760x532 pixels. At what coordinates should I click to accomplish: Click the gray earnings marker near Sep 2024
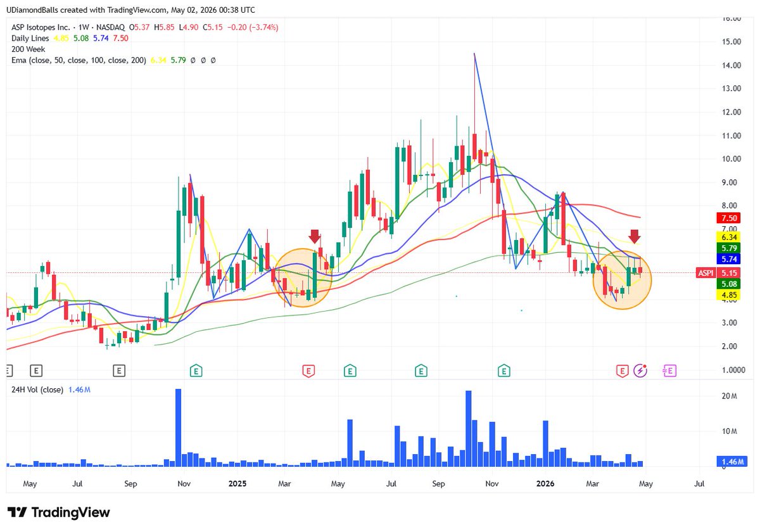[x=118, y=370]
